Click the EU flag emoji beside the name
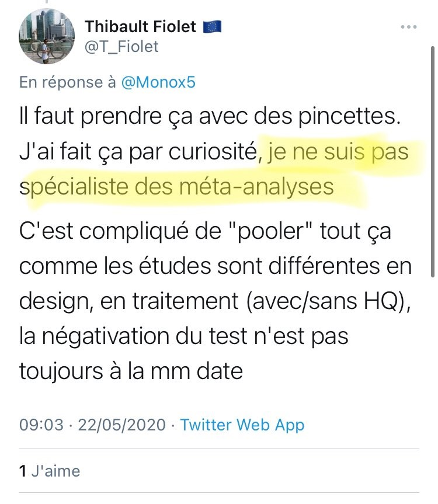Screen dimensions: 438x504 click(x=211, y=27)
